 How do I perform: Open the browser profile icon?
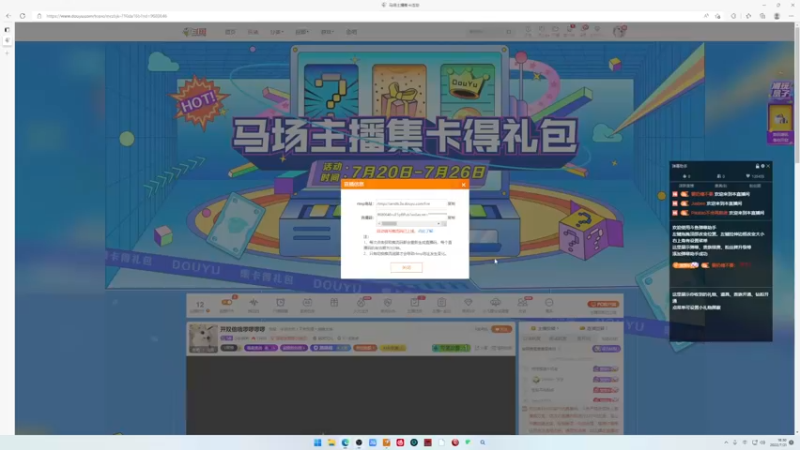777,16
